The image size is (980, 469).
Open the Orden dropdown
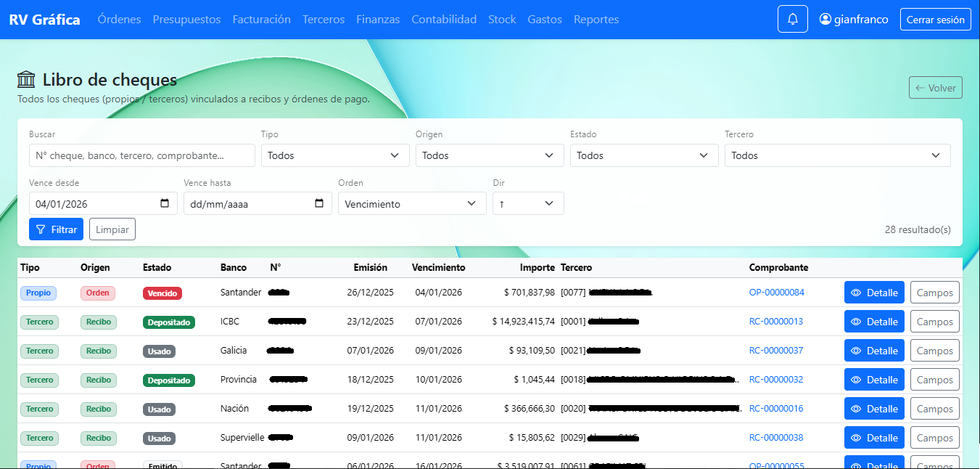tap(411, 203)
